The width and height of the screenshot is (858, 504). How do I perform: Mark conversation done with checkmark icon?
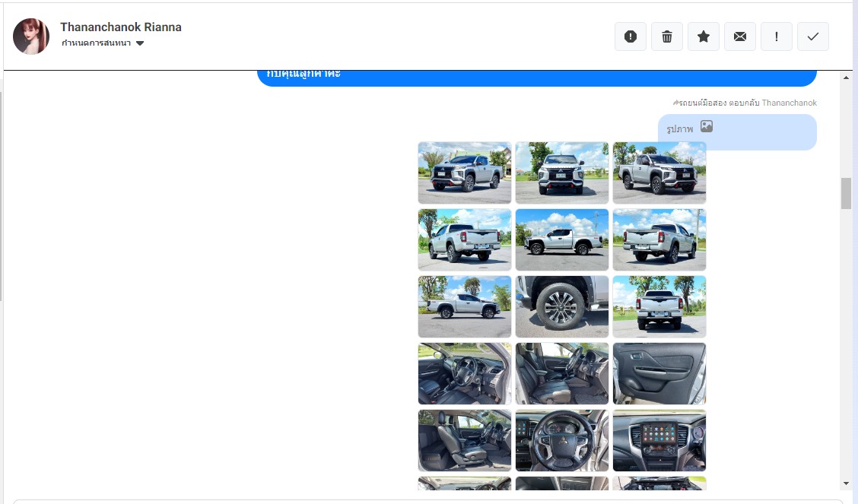813,36
